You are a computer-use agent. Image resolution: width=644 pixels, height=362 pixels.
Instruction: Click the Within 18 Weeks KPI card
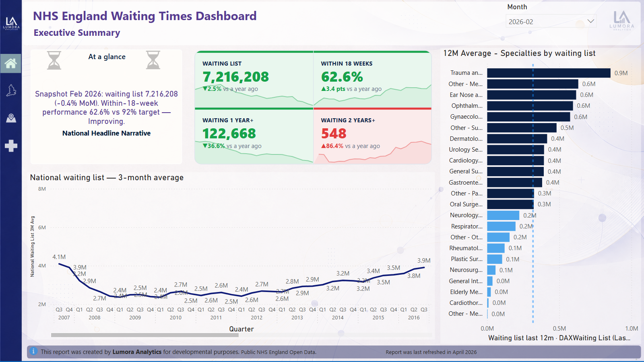coord(372,80)
